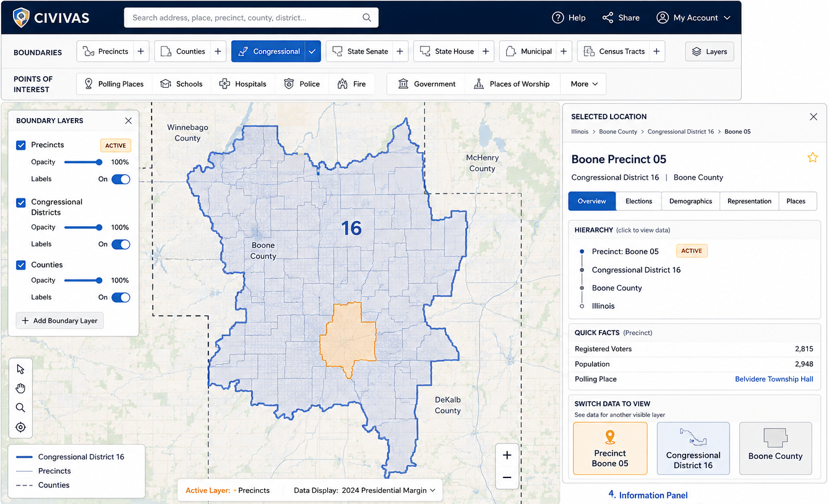Click the CIVIVAS logo icon

[x=22, y=17]
